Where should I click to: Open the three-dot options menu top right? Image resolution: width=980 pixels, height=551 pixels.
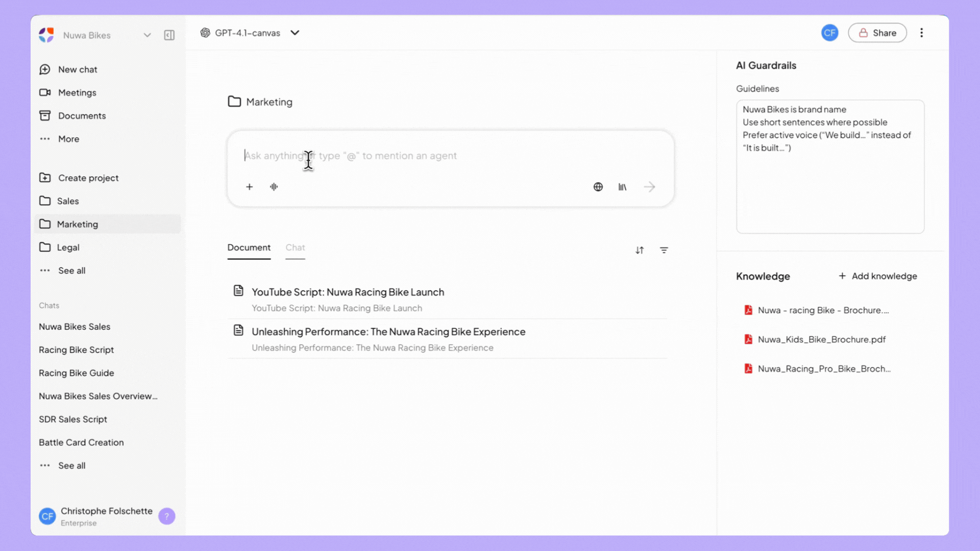[921, 33]
